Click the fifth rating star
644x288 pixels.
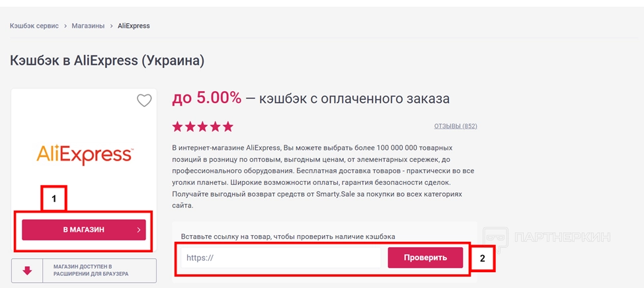(x=227, y=126)
